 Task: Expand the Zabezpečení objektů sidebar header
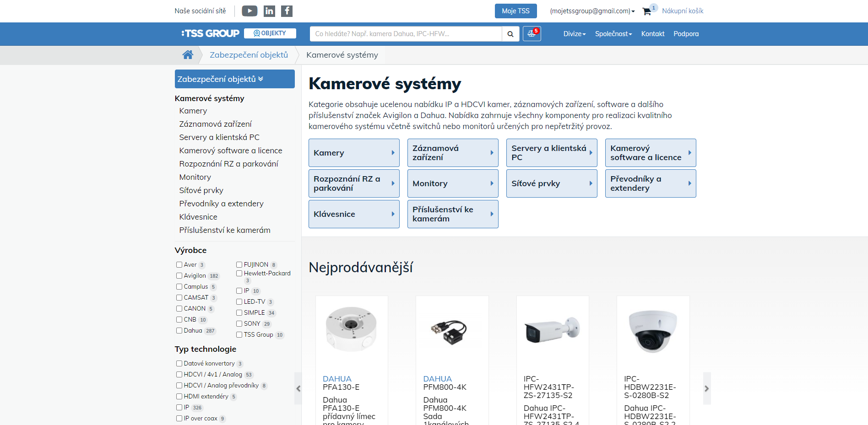234,79
